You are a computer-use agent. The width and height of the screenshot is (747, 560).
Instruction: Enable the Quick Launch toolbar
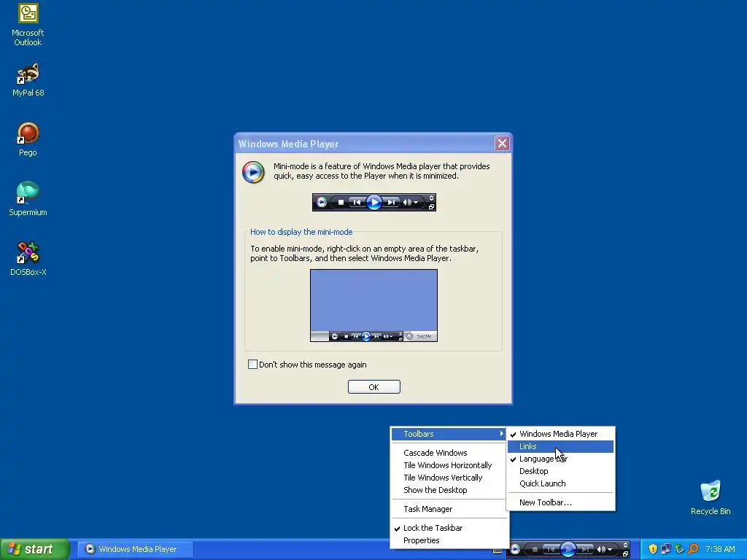point(561,483)
